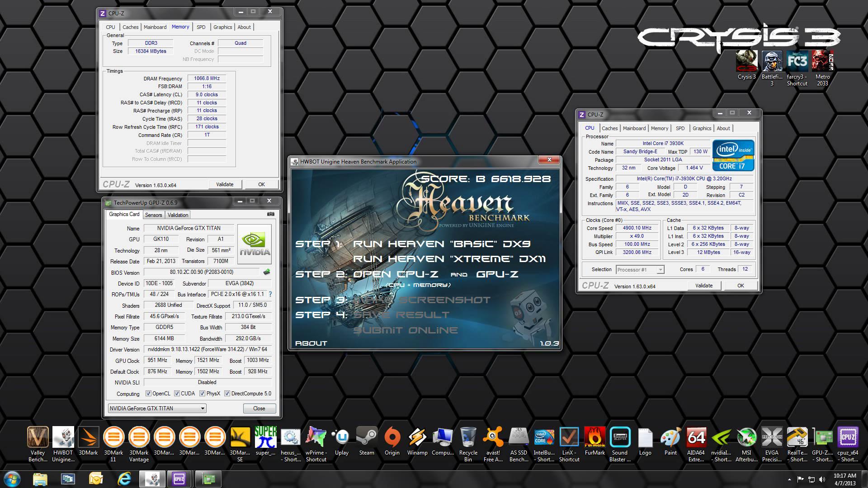Open Windows Explorer folder on taskbar
The width and height of the screenshot is (868, 488).
coord(40,479)
